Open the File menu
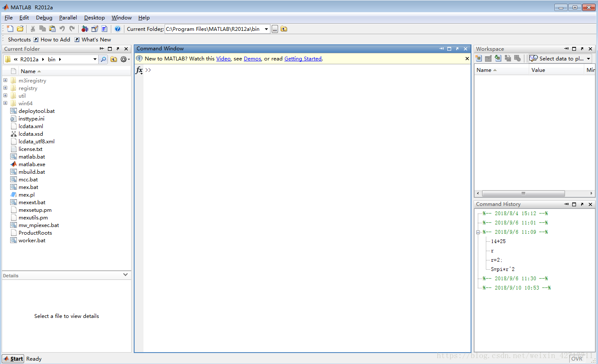This screenshot has height=364, width=598. [x=8, y=18]
